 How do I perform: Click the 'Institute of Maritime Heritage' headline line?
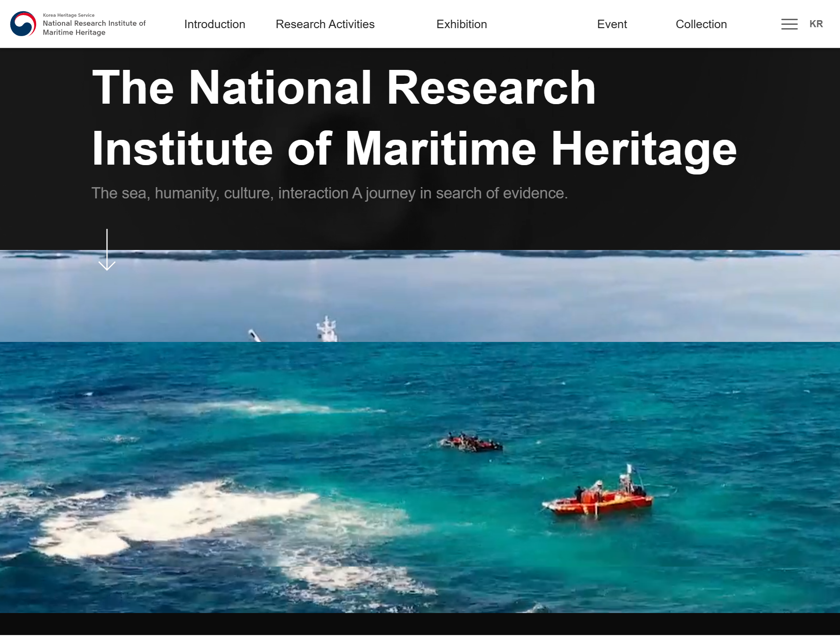(413, 149)
